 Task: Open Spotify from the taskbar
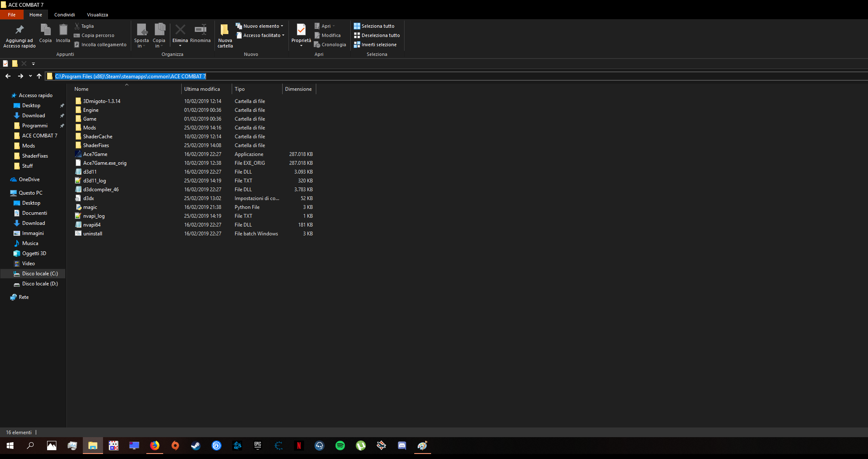click(340, 446)
